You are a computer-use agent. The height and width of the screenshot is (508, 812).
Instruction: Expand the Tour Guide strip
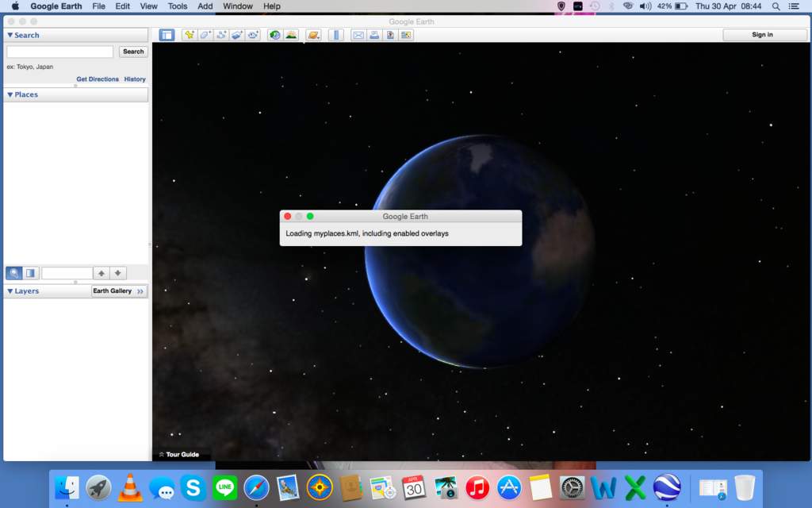click(x=178, y=455)
